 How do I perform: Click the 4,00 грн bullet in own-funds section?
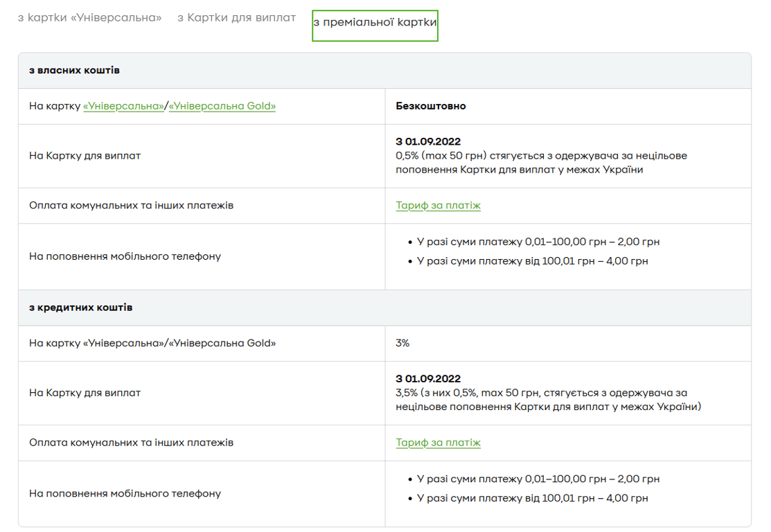(532, 262)
